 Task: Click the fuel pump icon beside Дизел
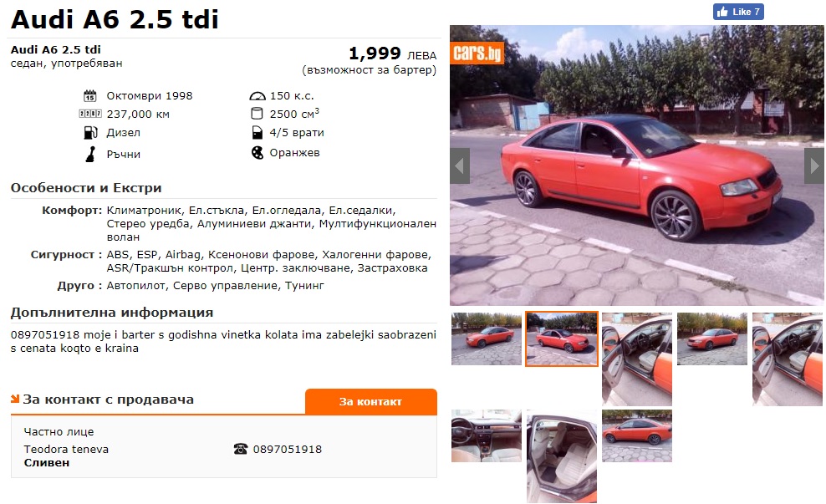coord(90,133)
